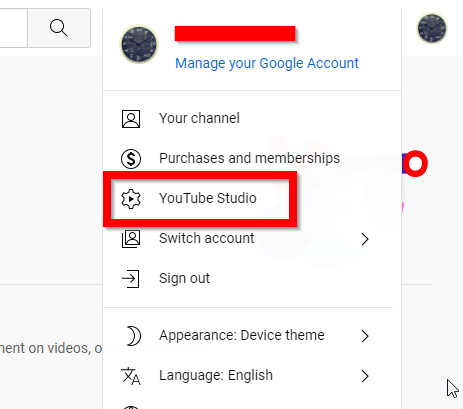Click the YouTube Studio gear icon
The image size is (463, 409).
coord(131,199)
